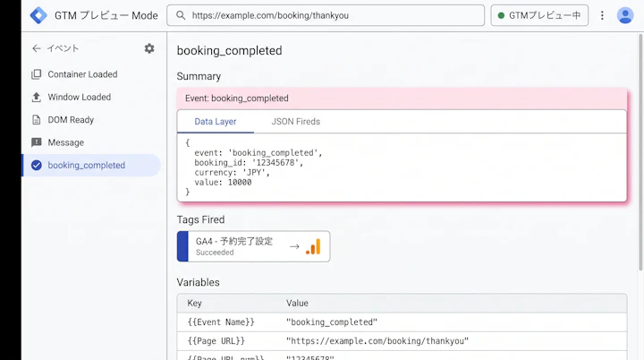Image resolution: width=644 pixels, height=360 pixels.
Task: Click the Event: booking_completed summary header
Action: (402, 99)
